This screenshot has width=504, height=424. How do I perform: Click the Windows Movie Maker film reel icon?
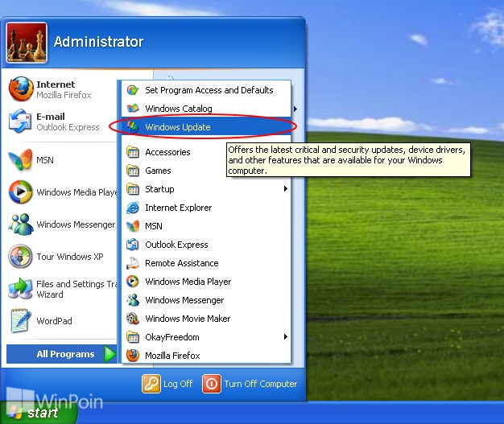click(x=133, y=319)
